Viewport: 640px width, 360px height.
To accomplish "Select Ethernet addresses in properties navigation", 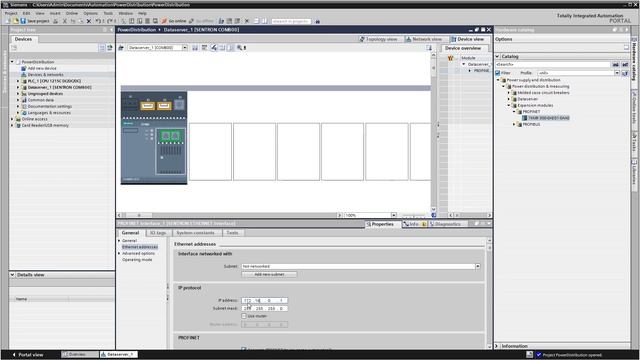I will [140, 247].
